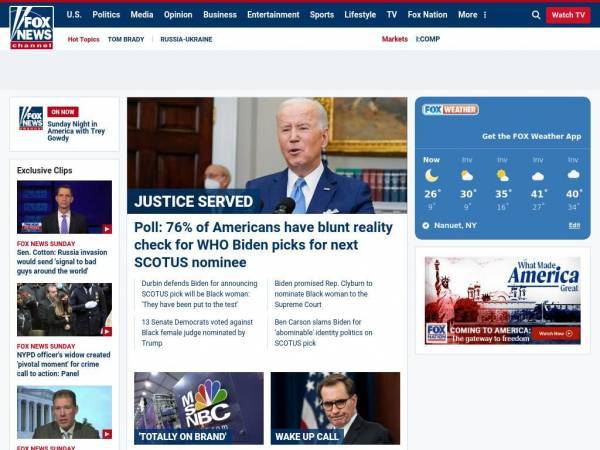Open the Poll: 76% of Americans headline
600x450 pixels.
(x=263, y=245)
